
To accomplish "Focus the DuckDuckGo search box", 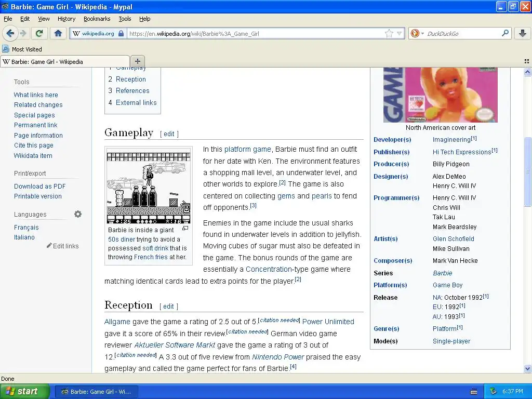I will pos(462,34).
